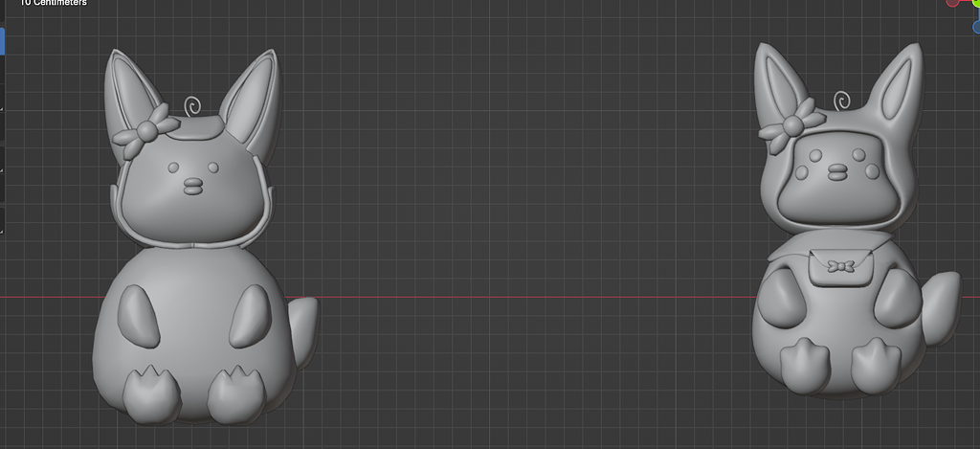This screenshot has height=449, width=980.
Task: Click the small bow on the envelope bag
Action: click(840, 267)
